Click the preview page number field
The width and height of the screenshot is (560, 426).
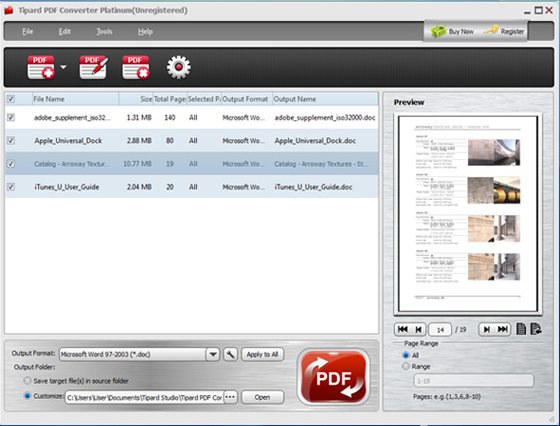(440, 330)
